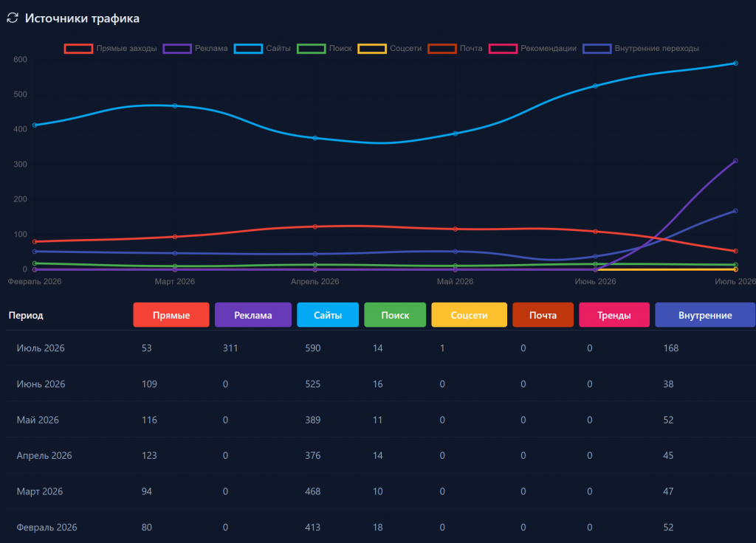Screen dimensions: 756x543
Task: Hide the Поиск series via the legend
Action: click(x=325, y=49)
